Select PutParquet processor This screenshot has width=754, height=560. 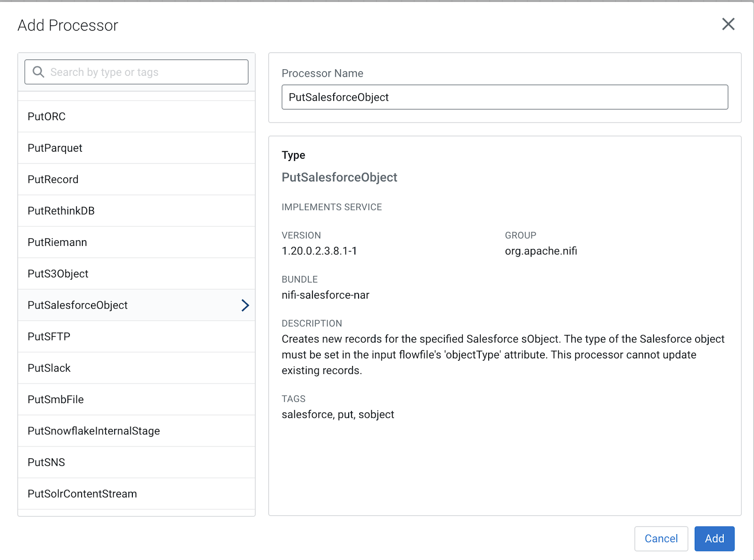point(136,148)
